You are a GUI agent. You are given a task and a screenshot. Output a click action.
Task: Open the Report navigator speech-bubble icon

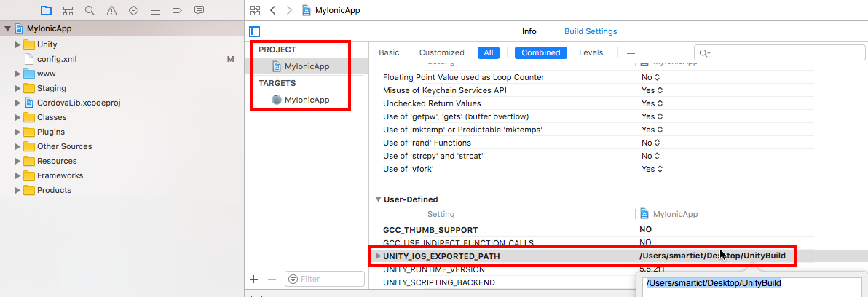click(x=200, y=10)
